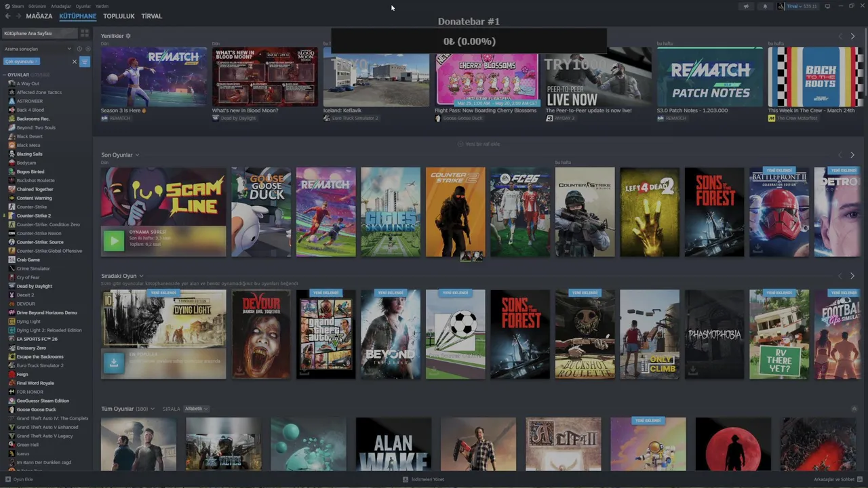Click the A Way Out game icon
This screenshot has width=868, height=488.
12,83
